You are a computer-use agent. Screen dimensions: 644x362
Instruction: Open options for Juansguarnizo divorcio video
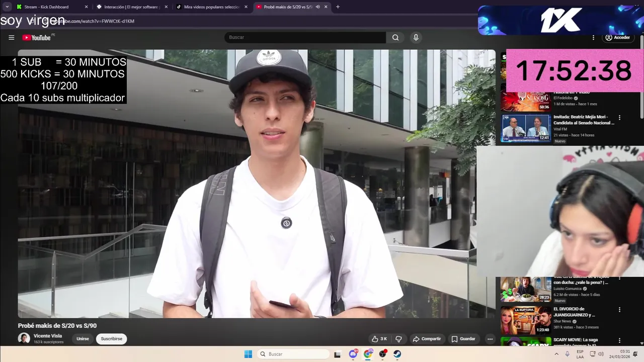[619, 310]
